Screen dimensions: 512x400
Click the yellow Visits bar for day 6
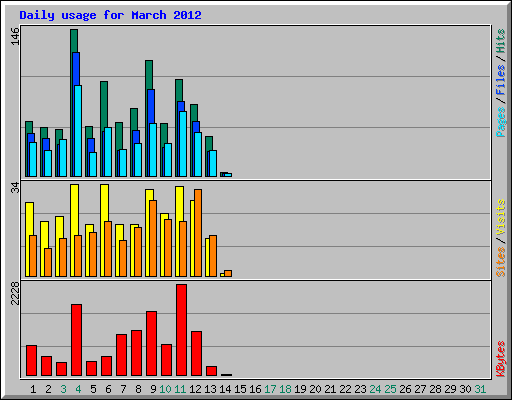click(x=104, y=203)
